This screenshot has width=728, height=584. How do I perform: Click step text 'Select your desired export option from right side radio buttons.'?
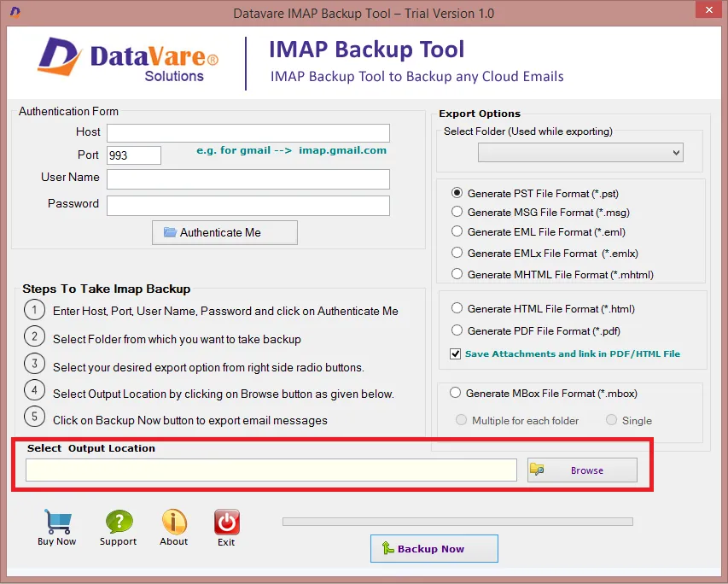[x=208, y=367]
